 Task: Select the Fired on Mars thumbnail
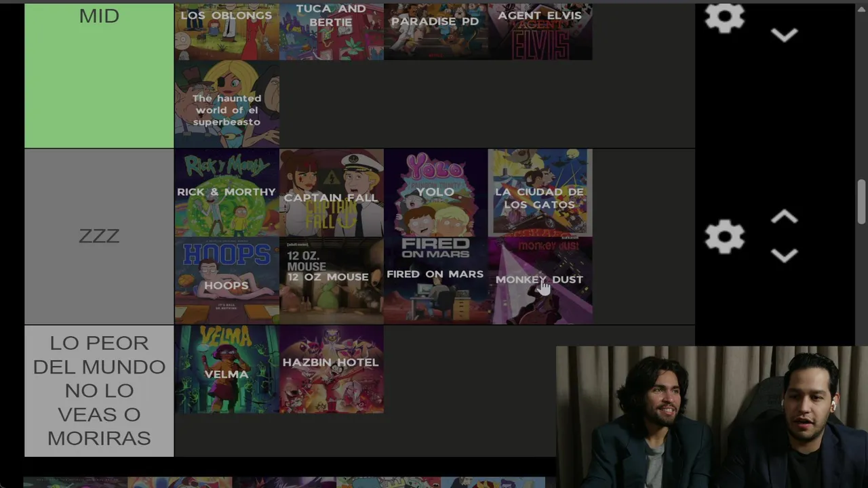(x=435, y=281)
